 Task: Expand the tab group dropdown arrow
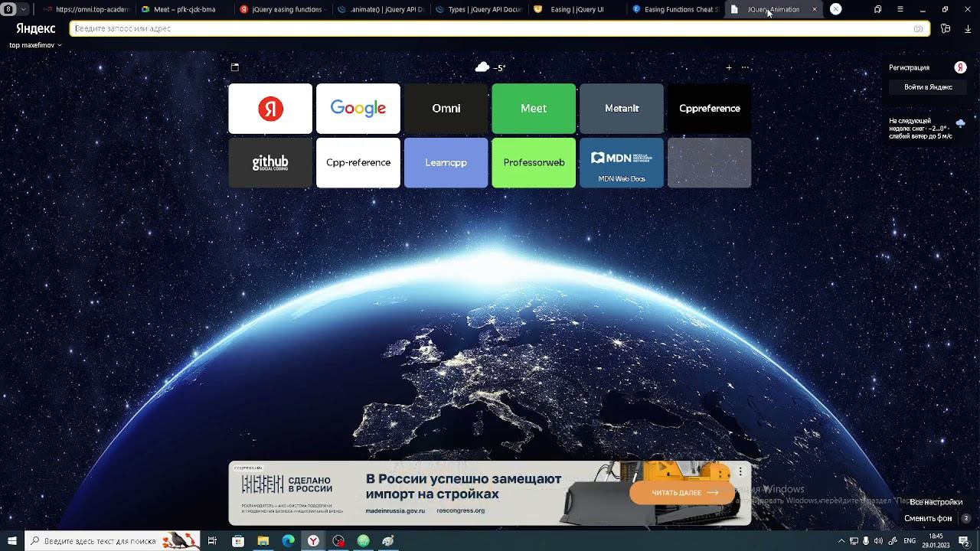click(24, 9)
